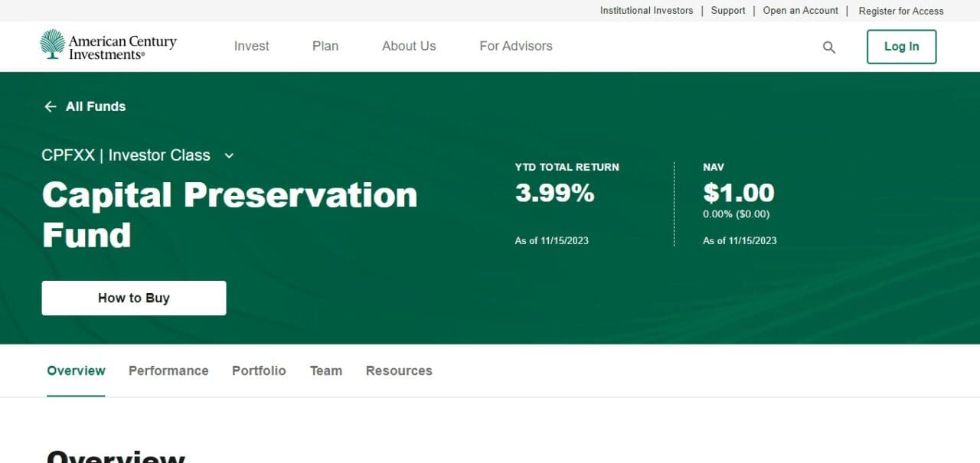
Task: Switch to the Resources tab
Action: (x=399, y=370)
